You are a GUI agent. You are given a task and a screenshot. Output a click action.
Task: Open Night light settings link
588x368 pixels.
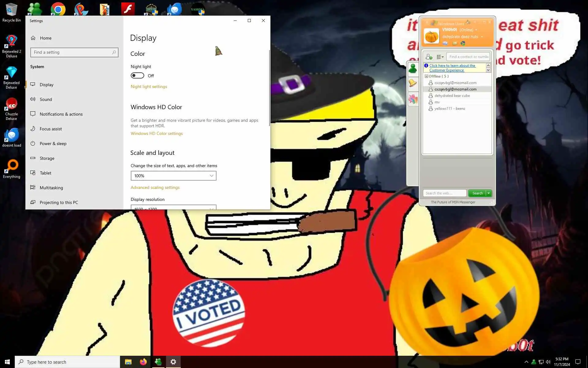(149, 86)
